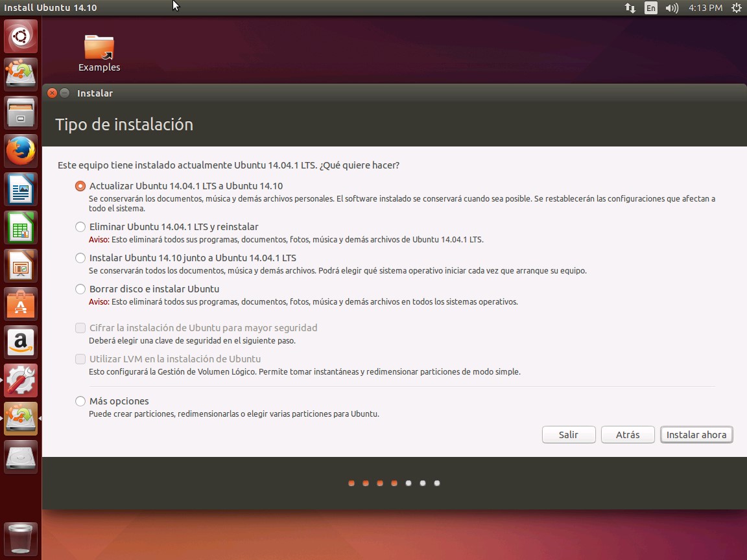Open the network connection indicator

click(x=630, y=8)
